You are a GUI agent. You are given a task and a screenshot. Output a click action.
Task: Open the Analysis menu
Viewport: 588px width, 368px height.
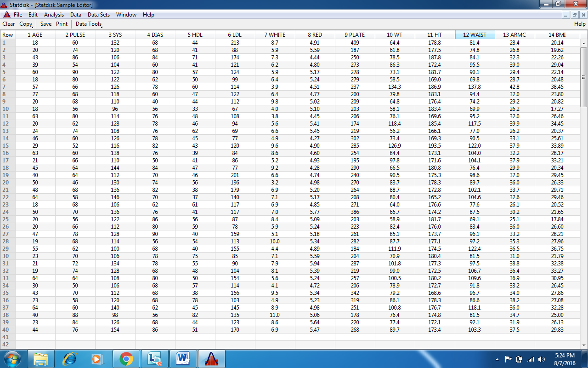(x=54, y=14)
